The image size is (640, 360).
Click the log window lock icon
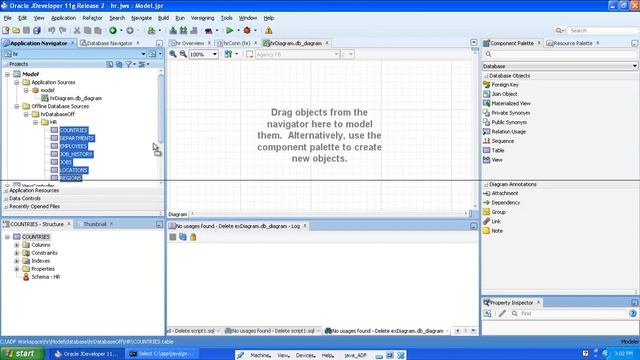(193, 237)
